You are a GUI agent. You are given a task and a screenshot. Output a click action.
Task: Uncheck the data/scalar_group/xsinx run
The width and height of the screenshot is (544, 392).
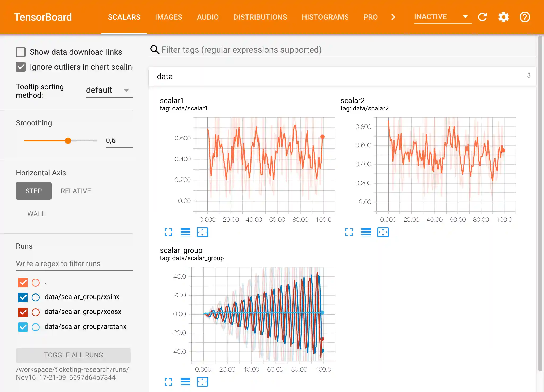click(23, 297)
